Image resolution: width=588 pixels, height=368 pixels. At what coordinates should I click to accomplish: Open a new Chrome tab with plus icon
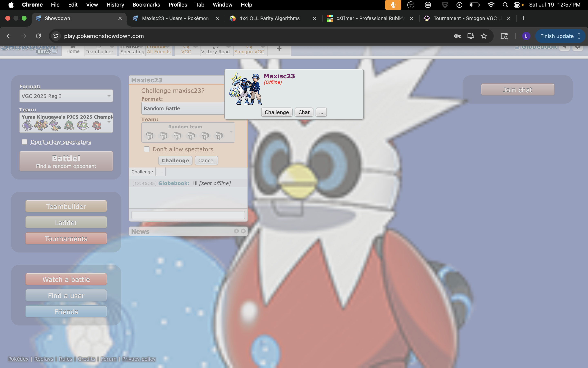point(523,18)
